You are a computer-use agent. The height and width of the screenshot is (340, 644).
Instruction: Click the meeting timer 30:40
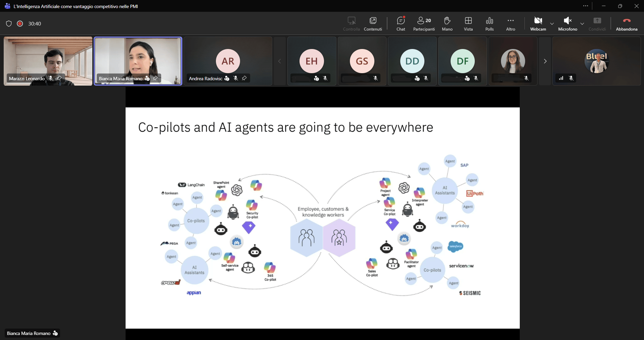(x=35, y=23)
